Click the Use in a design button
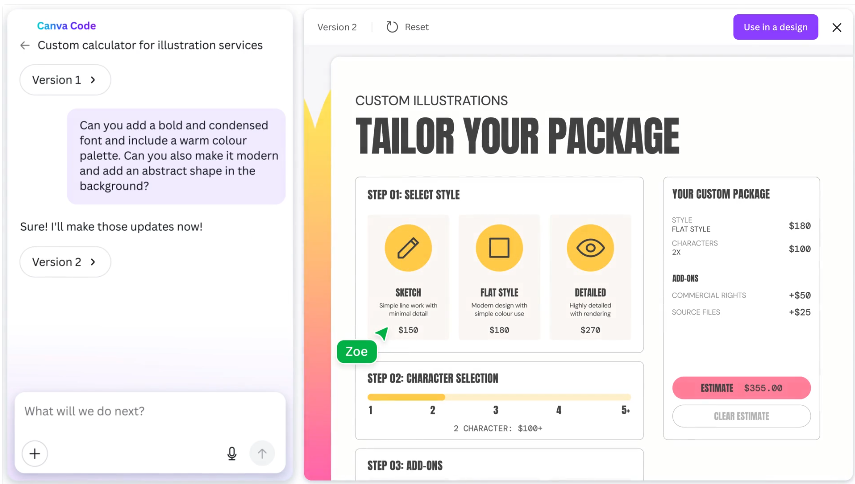 click(775, 27)
